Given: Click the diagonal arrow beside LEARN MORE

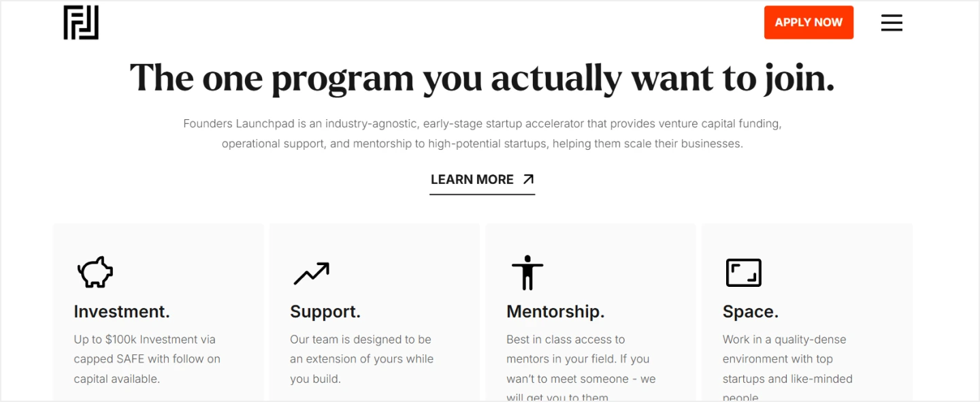Looking at the screenshot, I should (x=528, y=179).
